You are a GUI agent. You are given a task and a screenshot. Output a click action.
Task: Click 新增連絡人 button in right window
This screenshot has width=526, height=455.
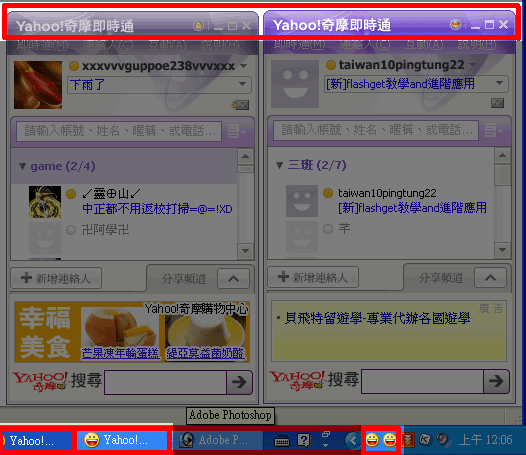click(x=313, y=277)
